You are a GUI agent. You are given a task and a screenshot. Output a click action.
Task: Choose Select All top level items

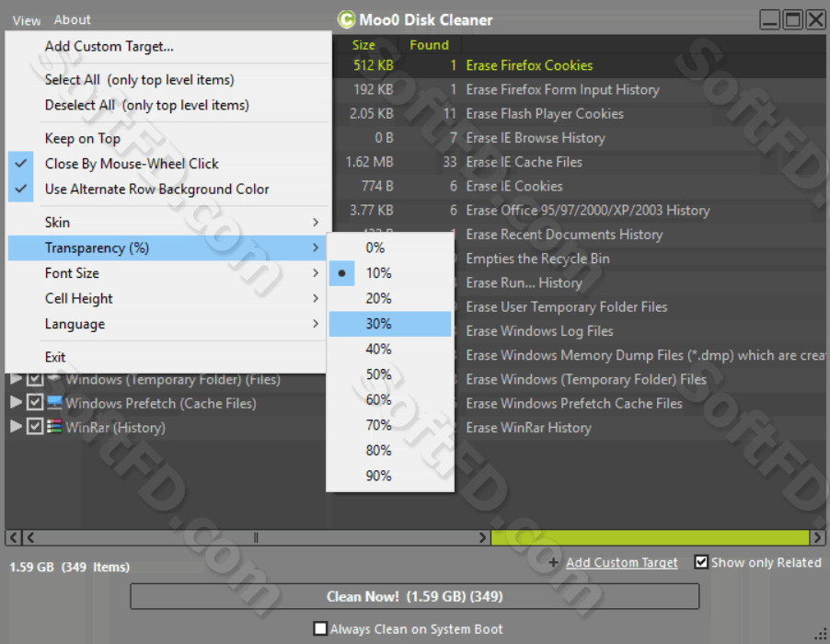pyautogui.click(x=167, y=80)
